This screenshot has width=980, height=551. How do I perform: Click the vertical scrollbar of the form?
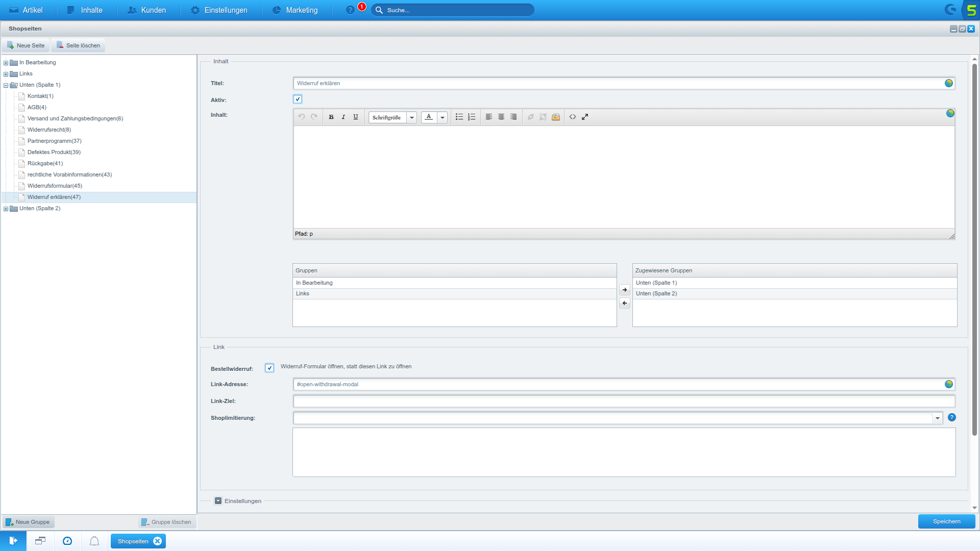975,250
